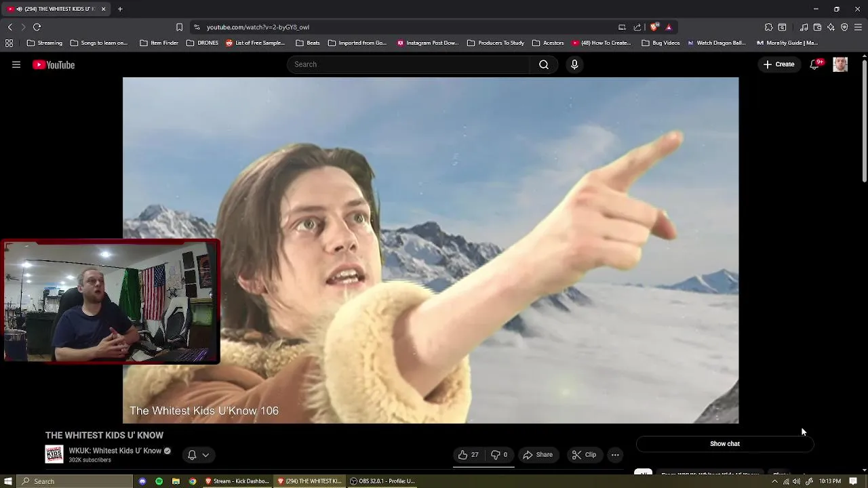Image resolution: width=868 pixels, height=488 pixels.
Task: Open subscription notification bell dropdown
Action: [198, 455]
